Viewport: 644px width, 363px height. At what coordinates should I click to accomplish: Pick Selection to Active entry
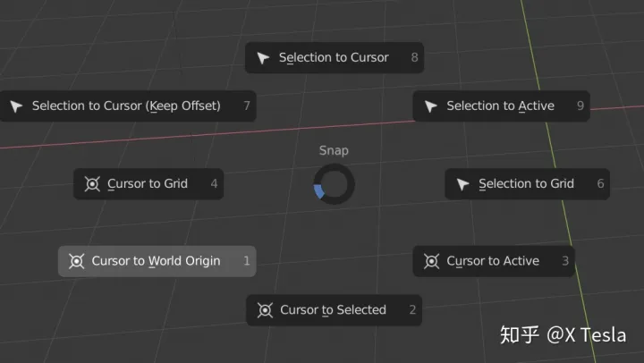pos(501,106)
